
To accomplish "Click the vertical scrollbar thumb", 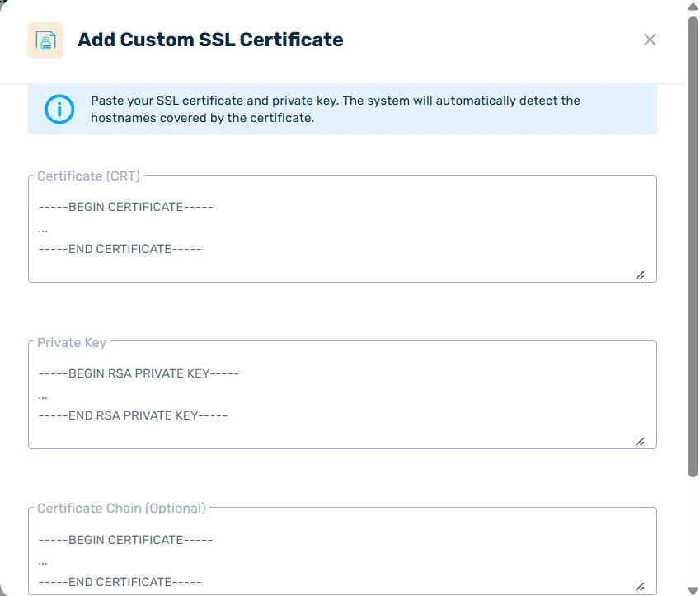I will coord(693,246).
